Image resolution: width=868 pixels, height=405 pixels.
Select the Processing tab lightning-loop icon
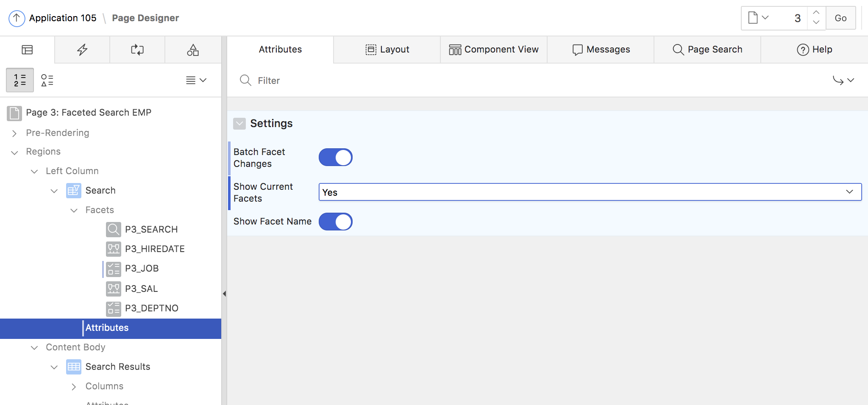[137, 50]
